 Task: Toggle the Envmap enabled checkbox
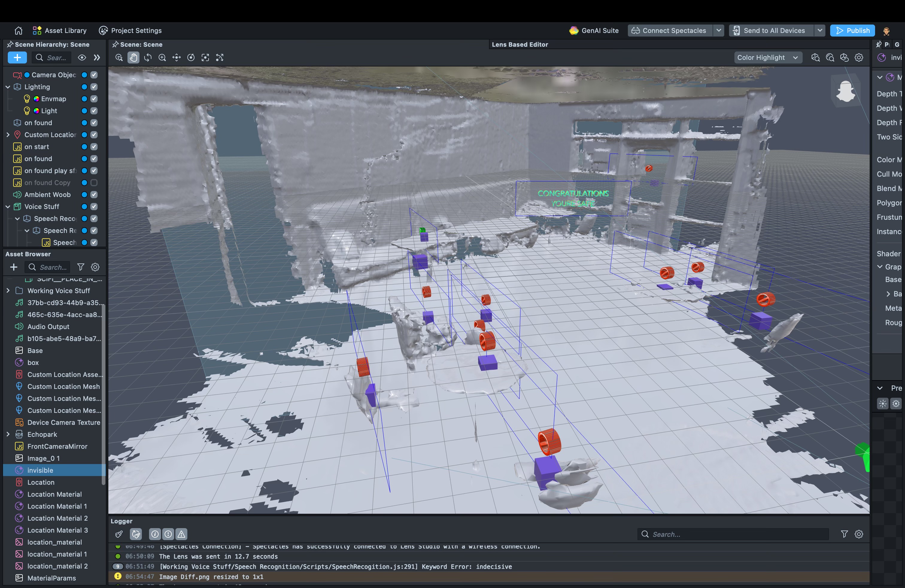click(94, 99)
